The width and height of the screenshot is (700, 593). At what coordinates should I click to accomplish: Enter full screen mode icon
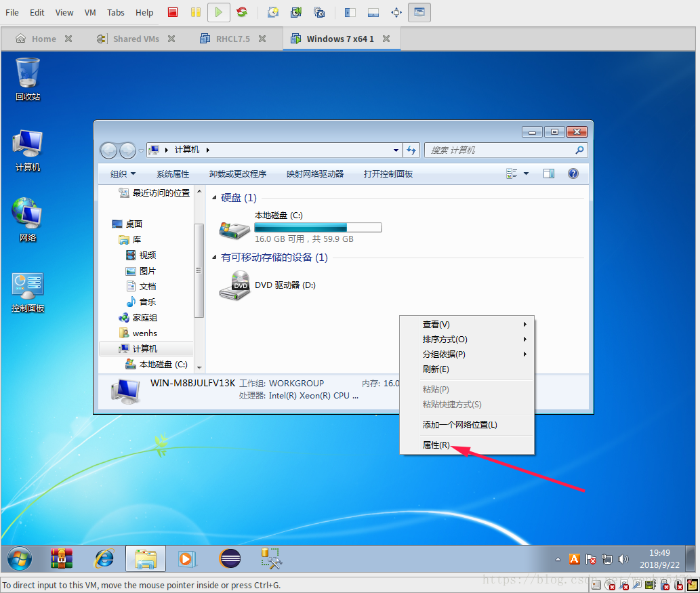point(396,12)
